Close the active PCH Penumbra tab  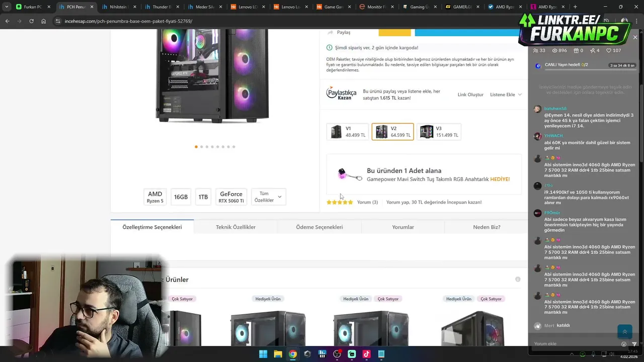(x=92, y=7)
